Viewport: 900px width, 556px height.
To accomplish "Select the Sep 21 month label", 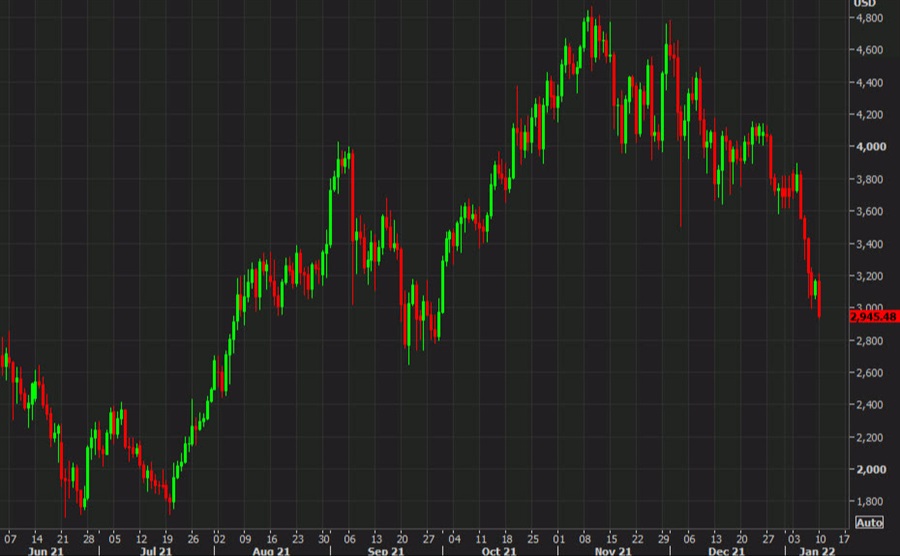I will point(383,549).
